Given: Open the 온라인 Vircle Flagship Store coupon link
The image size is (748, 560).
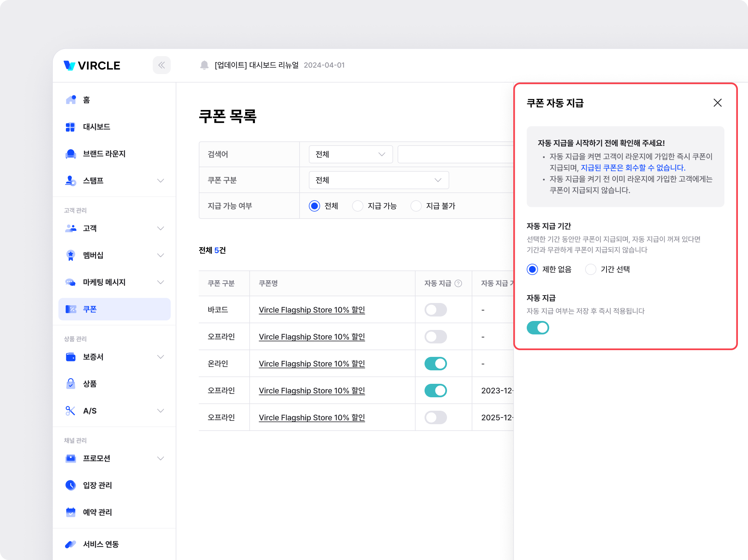Looking at the screenshot, I should [x=311, y=364].
